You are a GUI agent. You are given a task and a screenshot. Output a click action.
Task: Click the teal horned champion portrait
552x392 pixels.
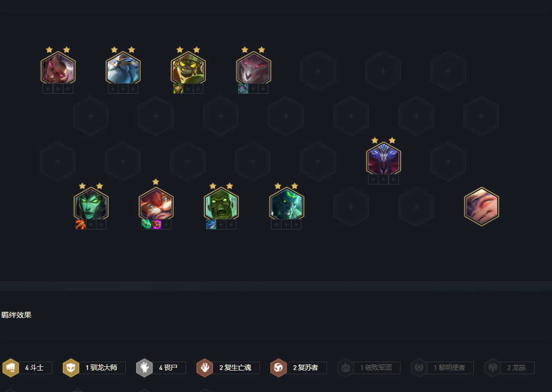coord(287,204)
